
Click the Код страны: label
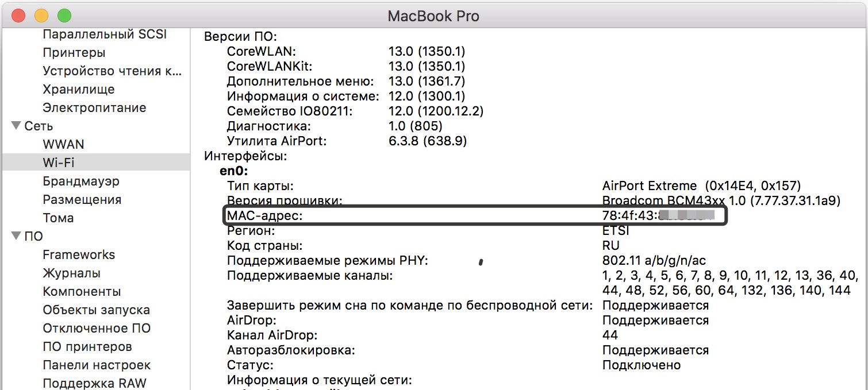click(x=264, y=245)
